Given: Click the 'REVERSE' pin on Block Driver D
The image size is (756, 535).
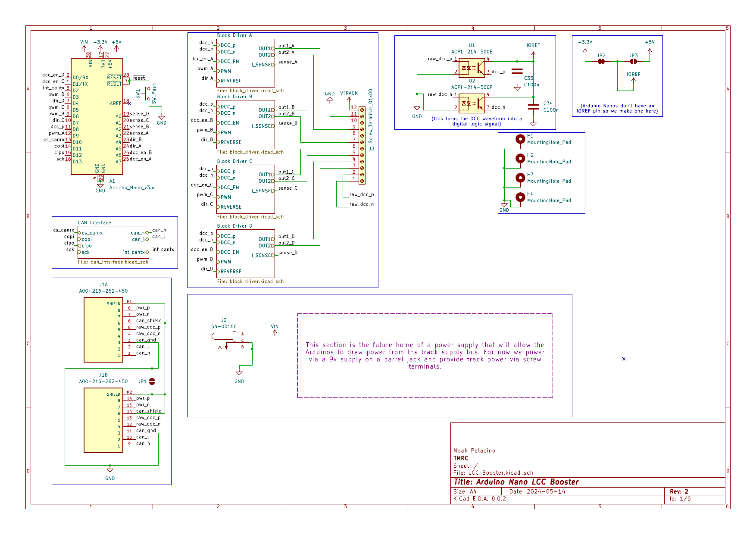Looking at the screenshot, I should pyautogui.click(x=230, y=272).
